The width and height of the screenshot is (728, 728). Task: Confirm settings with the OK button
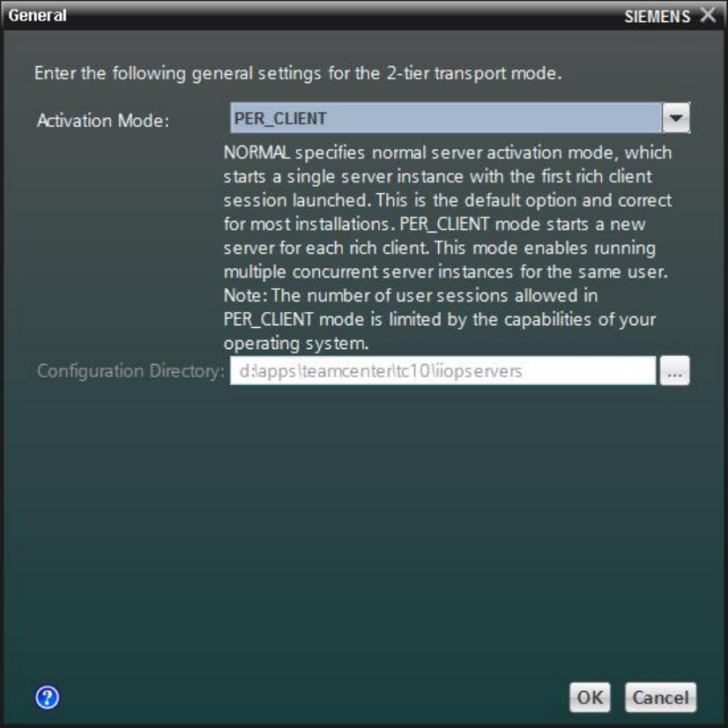[590, 697]
